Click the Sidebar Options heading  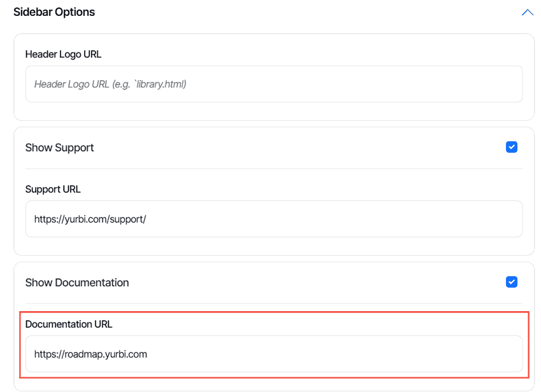(x=54, y=12)
